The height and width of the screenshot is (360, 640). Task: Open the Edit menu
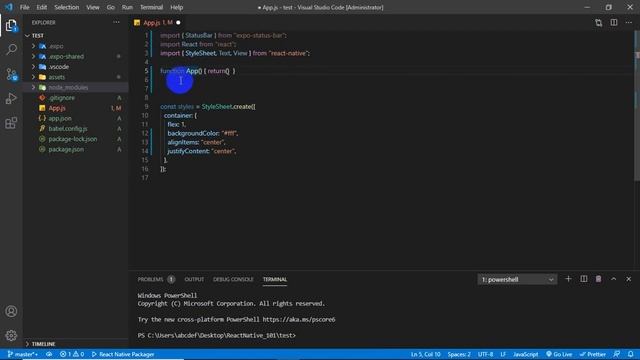pos(42,7)
